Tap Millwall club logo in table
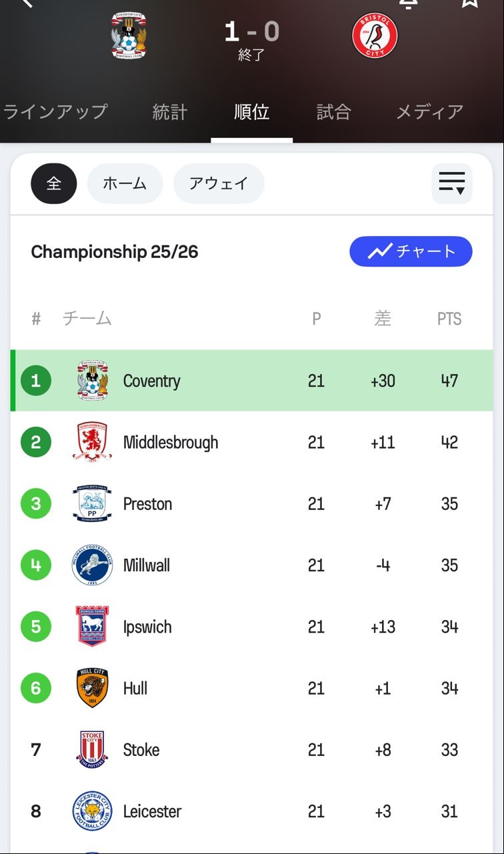Screen dimensions: 504x854 pos(92,565)
